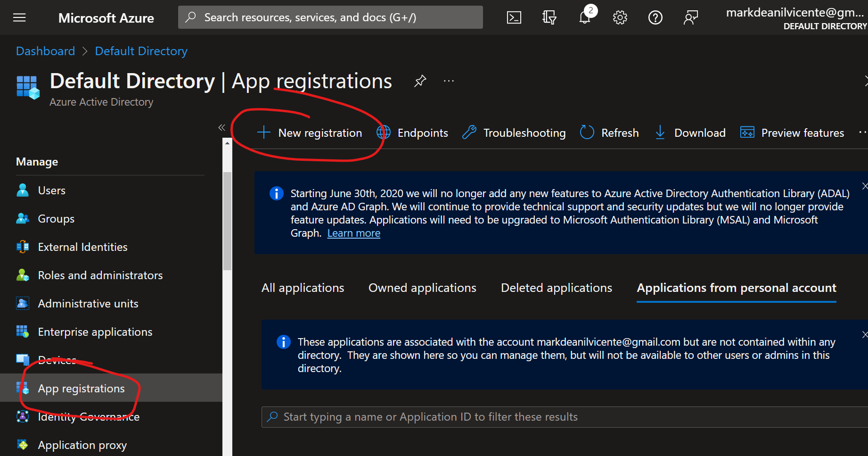Click the Groups icon in the sidebar
The image size is (868, 456).
(x=23, y=218)
